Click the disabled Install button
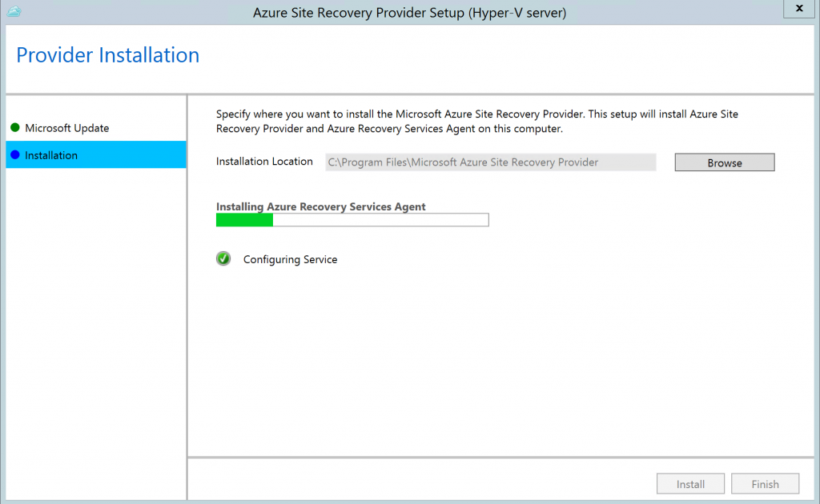This screenshot has width=820, height=504. point(690,484)
